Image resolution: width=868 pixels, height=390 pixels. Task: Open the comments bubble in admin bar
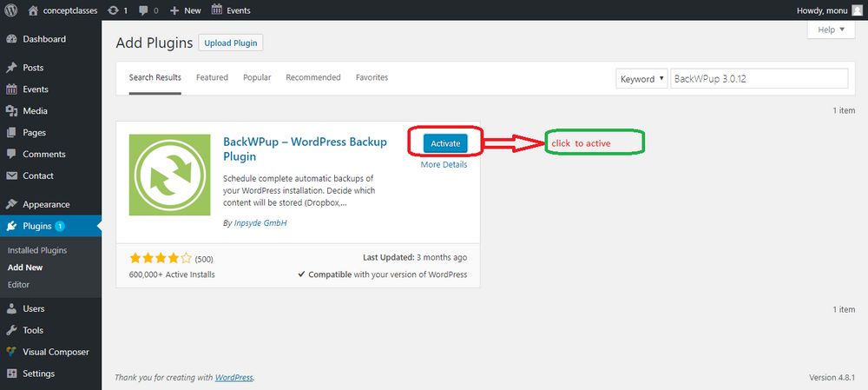148,10
